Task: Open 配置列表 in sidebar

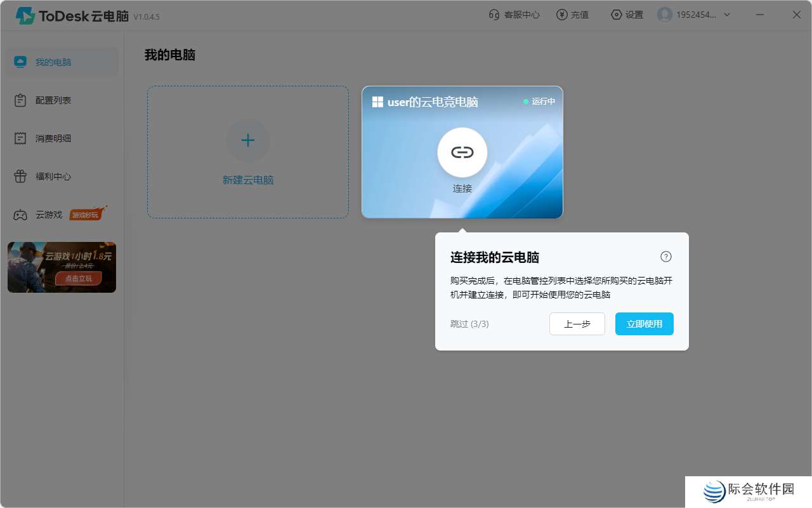Action: 53,100
